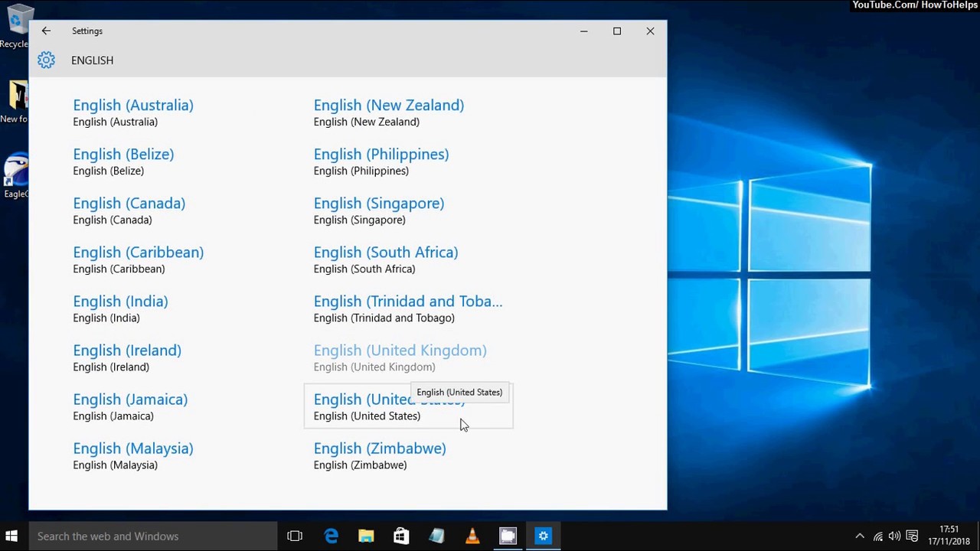Viewport: 980px width, 551px height.
Task: Open the Windows Start menu
Action: 11,536
